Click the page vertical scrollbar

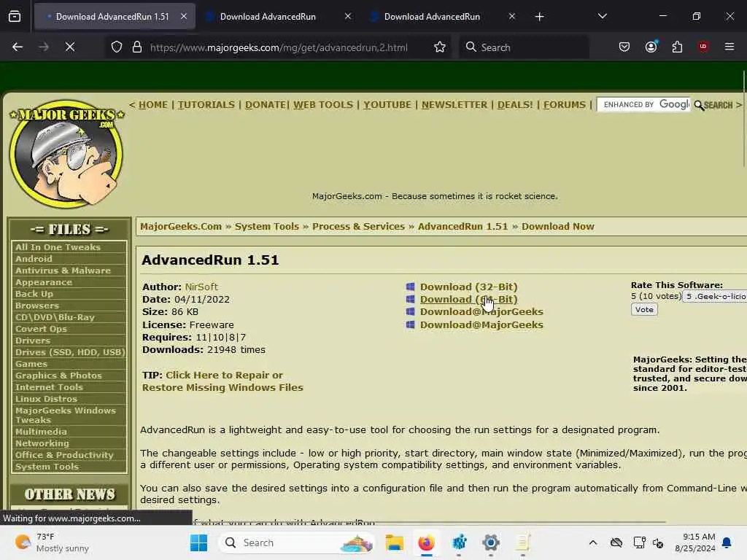click(x=743, y=119)
